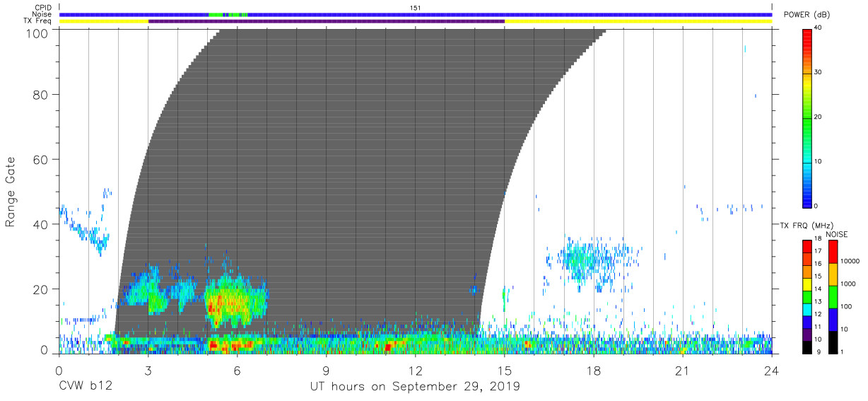Screen dimensions: 868x401
Task: Select the 'TX Freq' row label
Action: point(38,21)
